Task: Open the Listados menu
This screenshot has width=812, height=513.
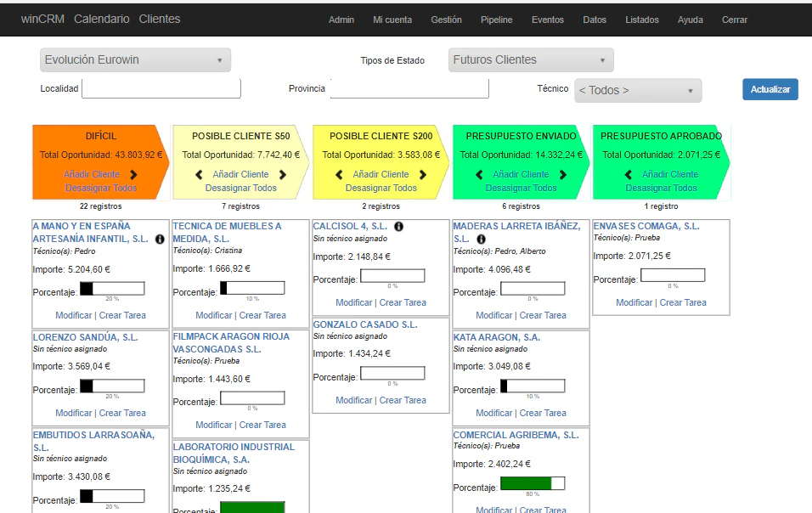Action: tap(642, 20)
